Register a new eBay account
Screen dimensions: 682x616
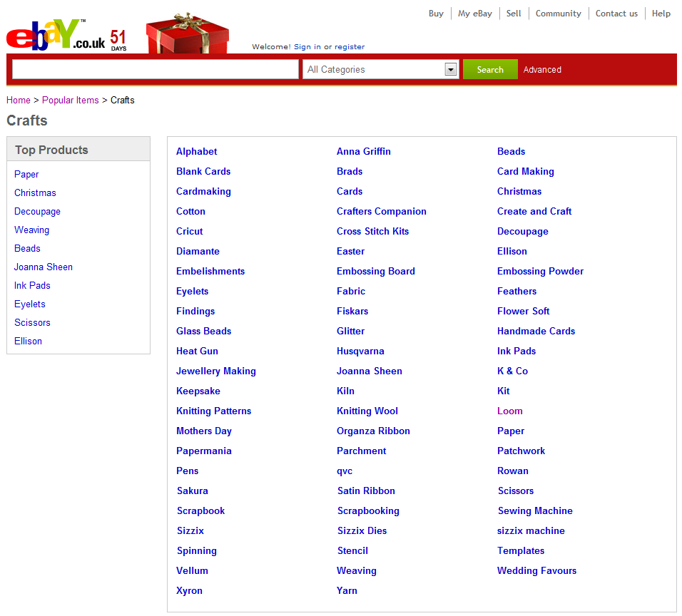coord(349,47)
